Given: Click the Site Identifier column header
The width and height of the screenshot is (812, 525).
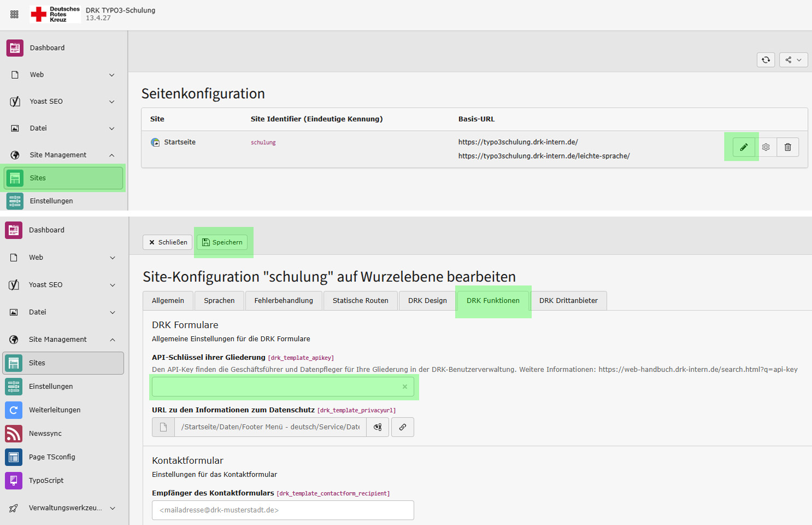Looking at the screenshot, I should [316, 119].
